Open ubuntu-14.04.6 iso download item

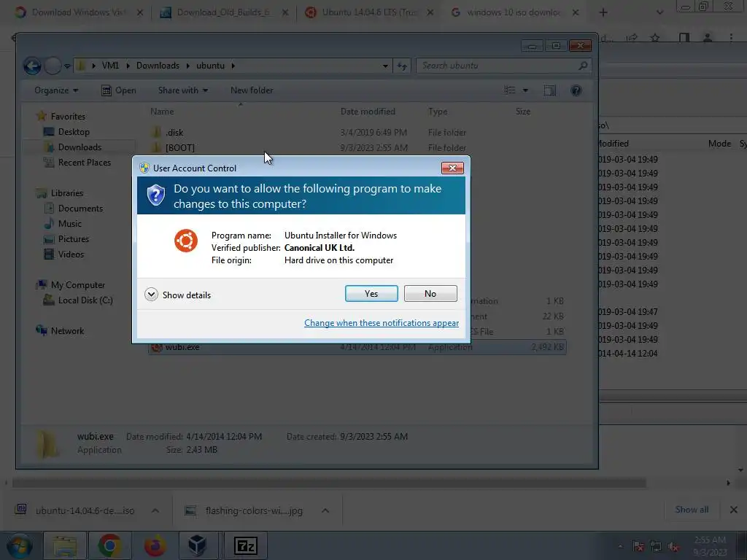coord(74,510)
